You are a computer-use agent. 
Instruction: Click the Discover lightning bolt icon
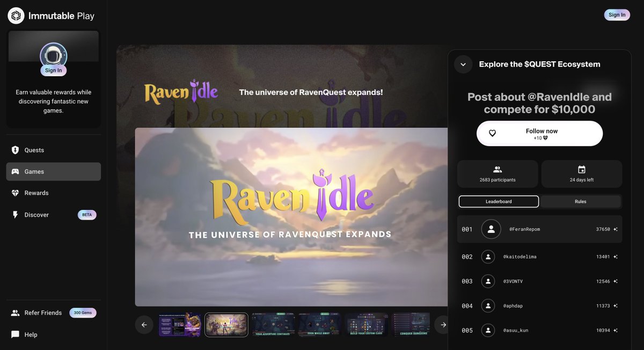click(15, 215)
